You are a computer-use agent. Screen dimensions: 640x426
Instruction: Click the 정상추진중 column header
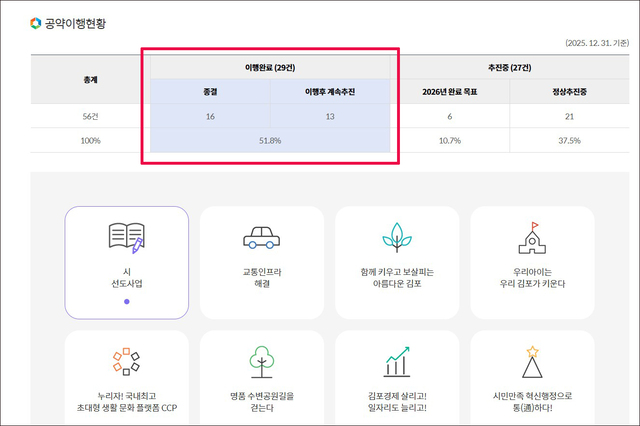click(x=570, y=91)
